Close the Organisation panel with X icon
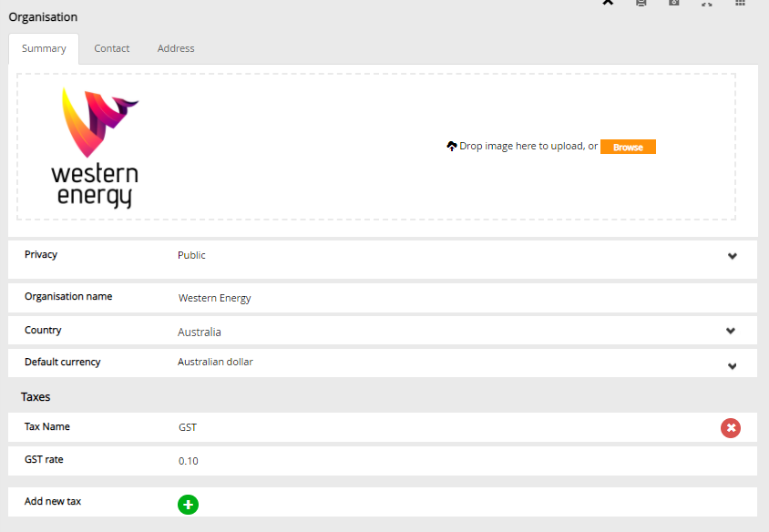Screen dimensions: 769x532 coord(608,2)
